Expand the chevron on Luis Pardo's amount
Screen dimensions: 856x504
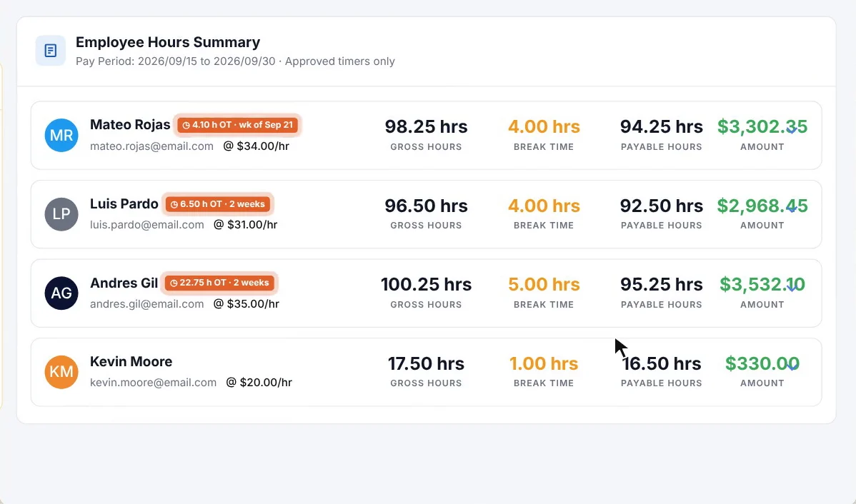coord(792,209)
